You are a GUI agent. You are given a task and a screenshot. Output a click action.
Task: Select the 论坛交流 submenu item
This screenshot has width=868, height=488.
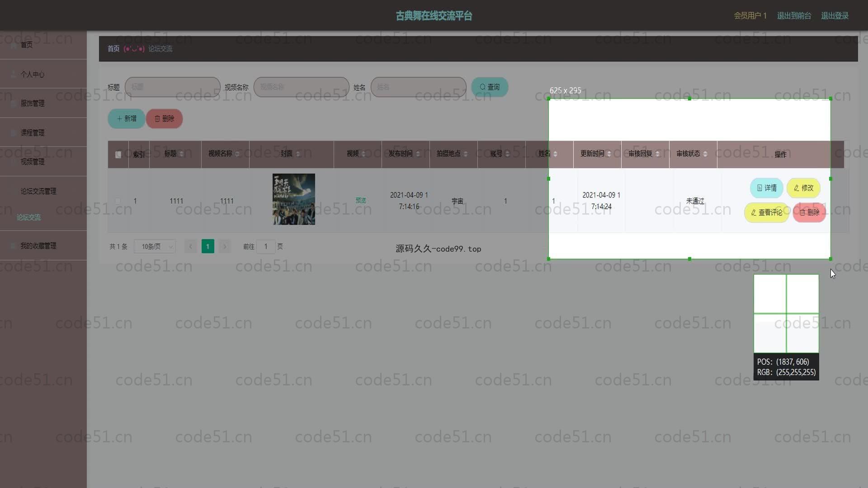[29, 217]
